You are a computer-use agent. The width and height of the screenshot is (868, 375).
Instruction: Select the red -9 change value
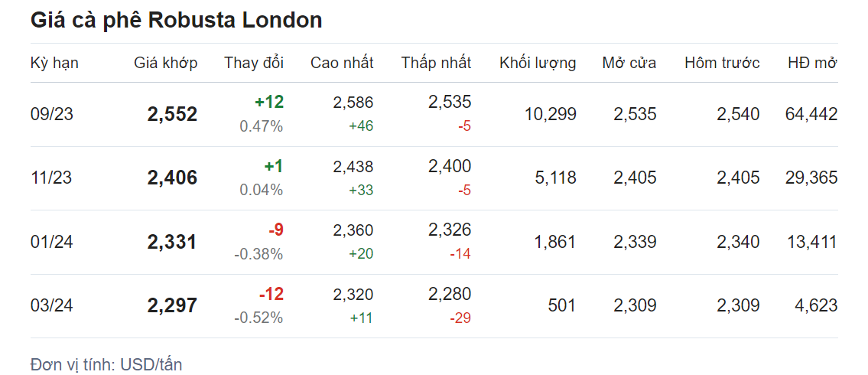pos(275,230)
